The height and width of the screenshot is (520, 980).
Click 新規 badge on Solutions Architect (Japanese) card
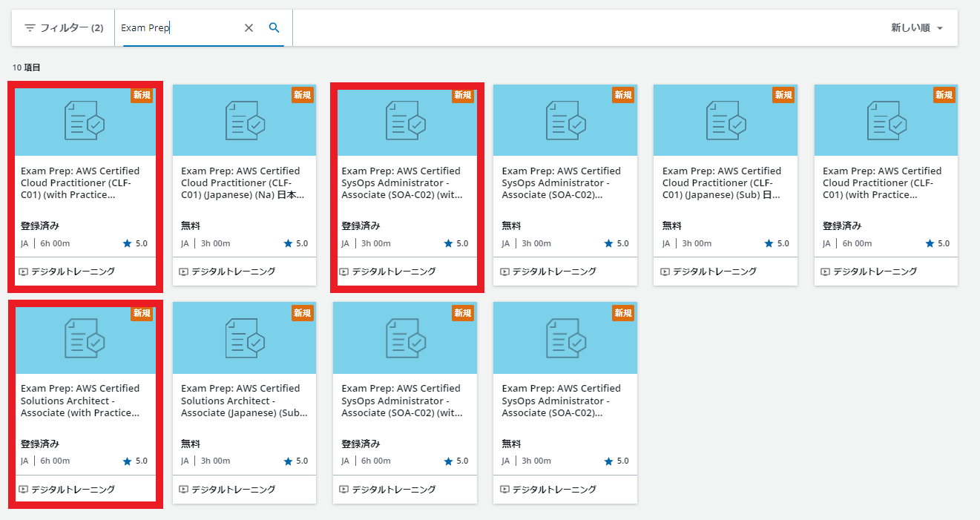(302, 313)
